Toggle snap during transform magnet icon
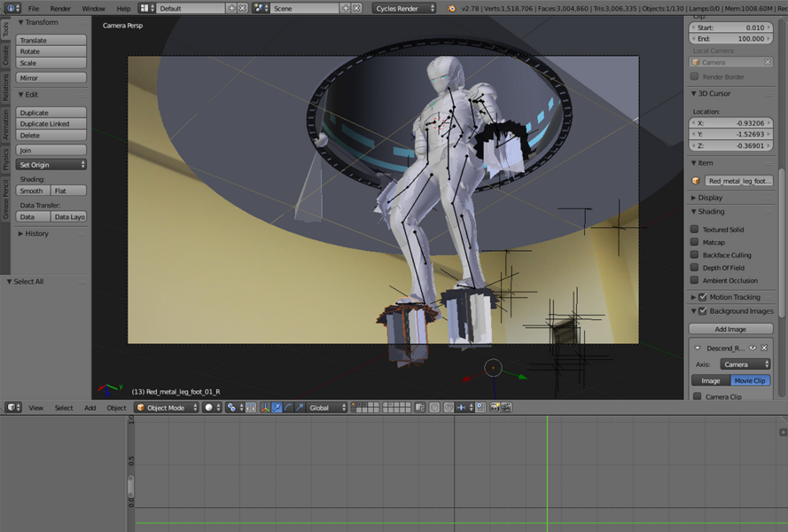Image resolution: width=788 pixels, height=532 pixels. (449, 407)
